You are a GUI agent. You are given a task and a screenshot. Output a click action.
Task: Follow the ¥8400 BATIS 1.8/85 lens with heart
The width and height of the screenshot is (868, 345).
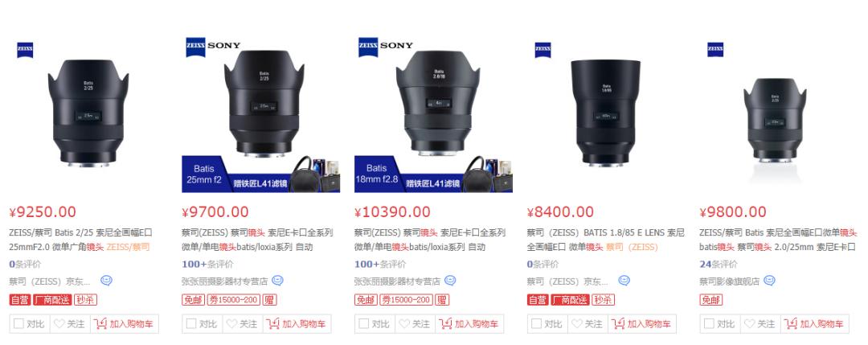(x=588, y=324)
